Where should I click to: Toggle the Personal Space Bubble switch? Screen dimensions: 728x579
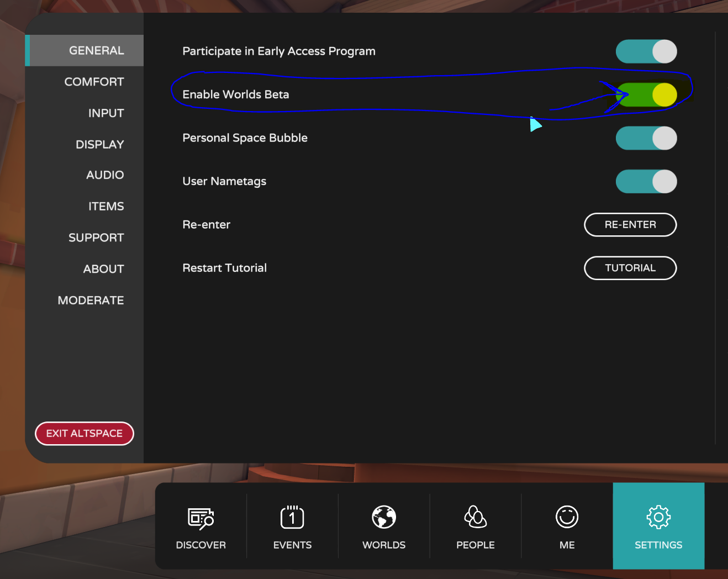646,138
